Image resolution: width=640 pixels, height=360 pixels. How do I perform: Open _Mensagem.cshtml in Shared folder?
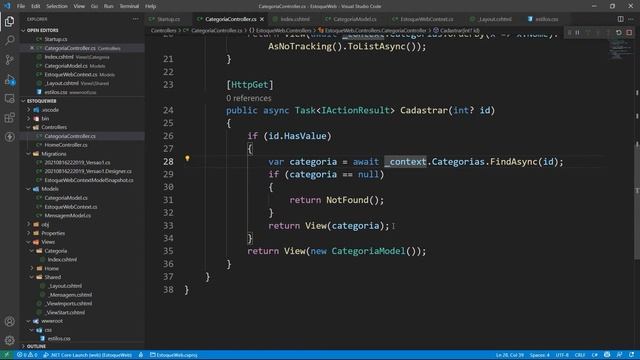pos(70,295)
